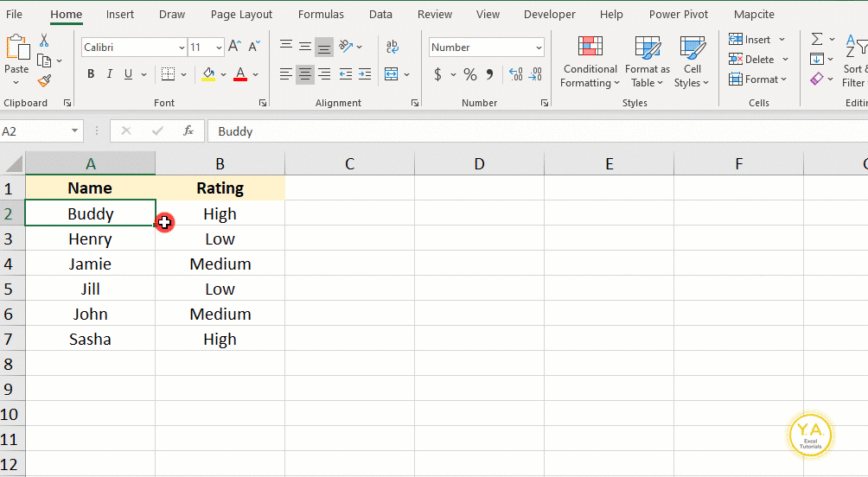Open the File tab

[x=14, y=15]
